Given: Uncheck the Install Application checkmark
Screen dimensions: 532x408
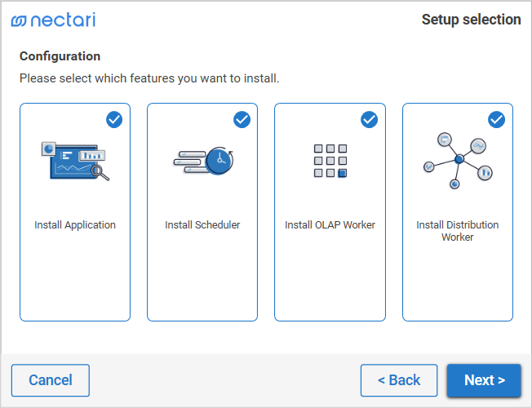Looking at the screenshot, I should 114,120.
